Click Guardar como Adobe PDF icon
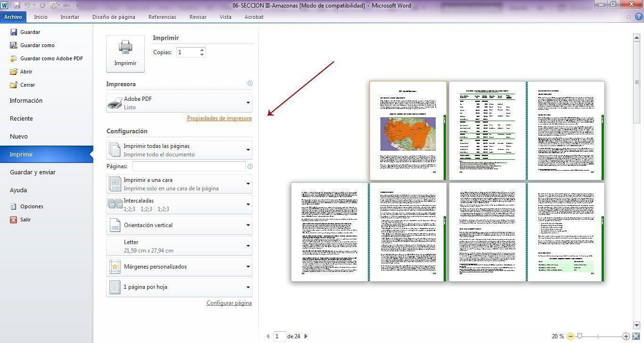Viewport: 644px width, 343px height. (14, 58)
